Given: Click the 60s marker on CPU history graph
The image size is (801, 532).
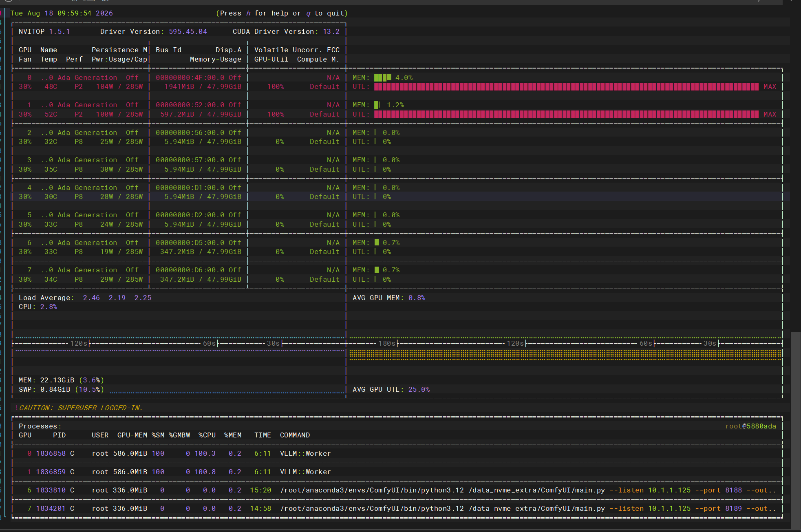Looking at the screenshot, I should pos(210,344).
